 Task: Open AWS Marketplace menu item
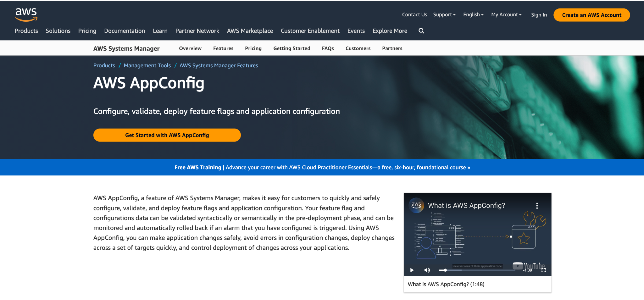[250, 31]
